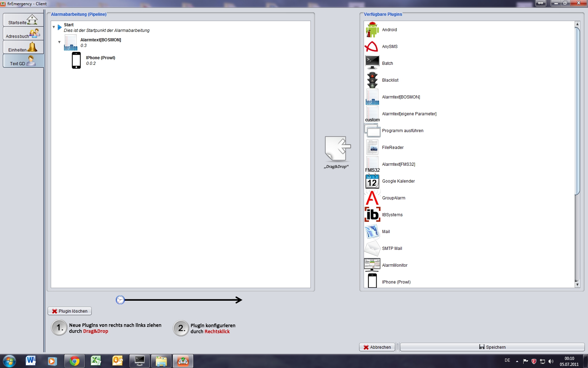This screenshot has height=368, width=588.
Task: Click the GroupAlarm plugin icon
Action: pyautogui.click(x=372, y=198)
